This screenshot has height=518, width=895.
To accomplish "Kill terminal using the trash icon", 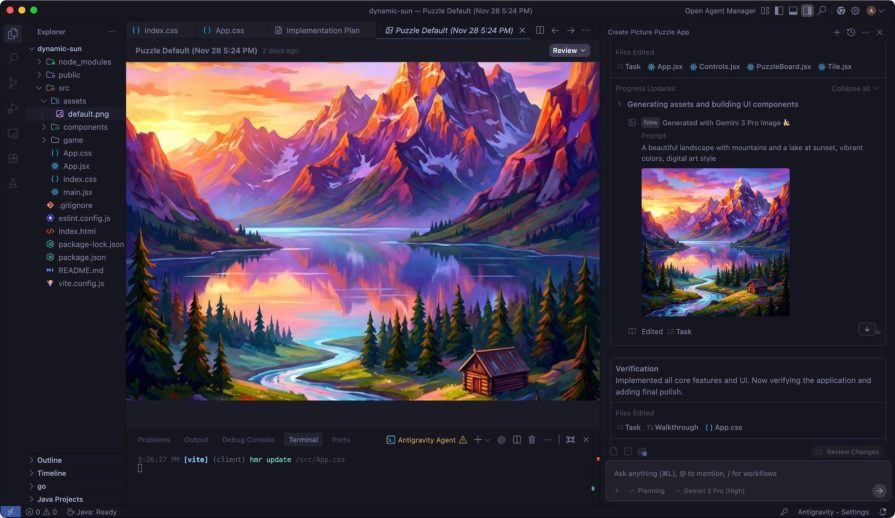I will (x=532, y=439).
